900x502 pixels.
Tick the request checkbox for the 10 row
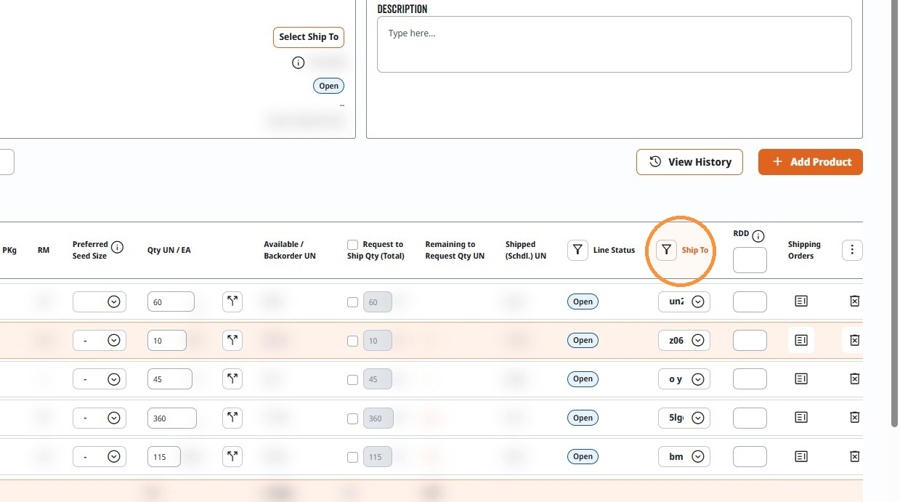pos(352,341)
